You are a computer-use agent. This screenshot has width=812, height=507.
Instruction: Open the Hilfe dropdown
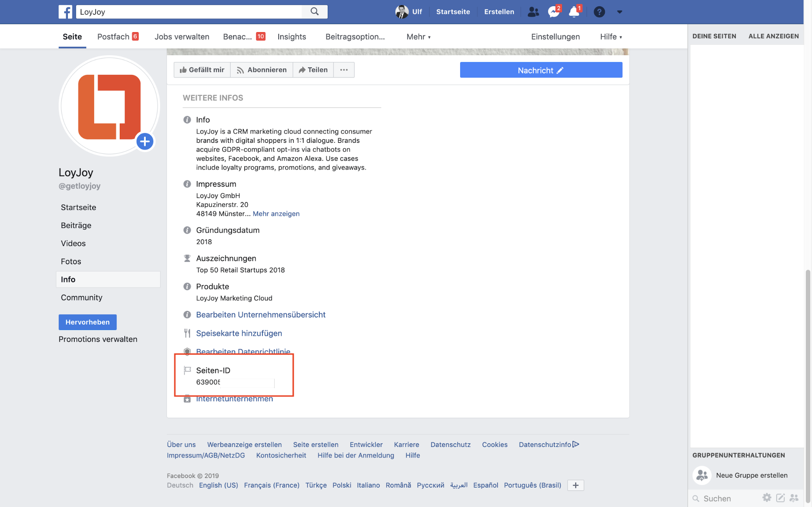tap(611, 37)
